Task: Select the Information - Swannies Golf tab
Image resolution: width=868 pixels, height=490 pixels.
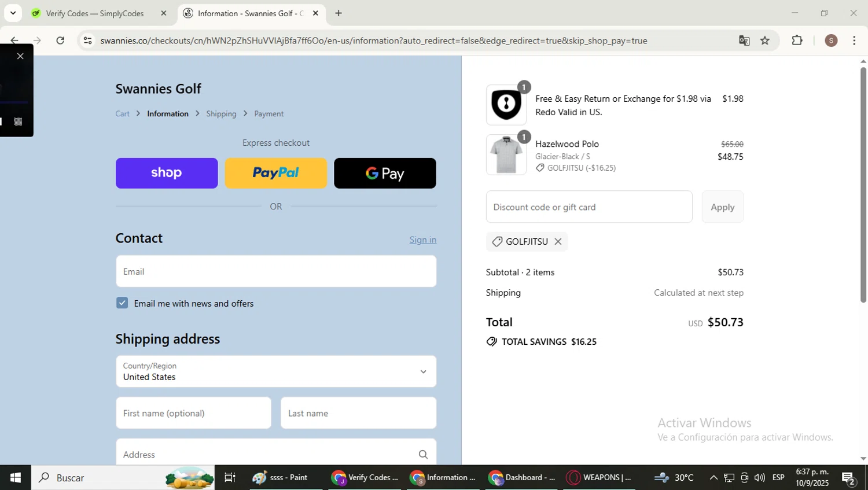Action: (252, 13)
